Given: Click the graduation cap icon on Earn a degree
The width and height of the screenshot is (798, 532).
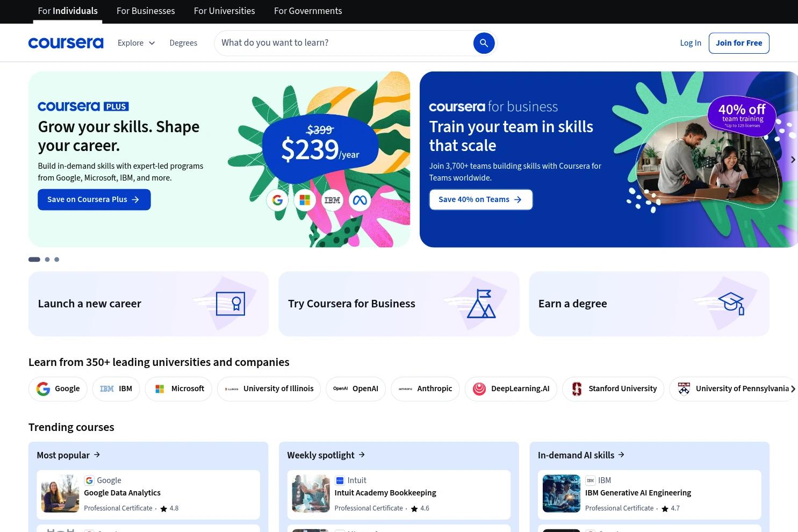Looking at the screenshot, I should [x=732, y=304].
